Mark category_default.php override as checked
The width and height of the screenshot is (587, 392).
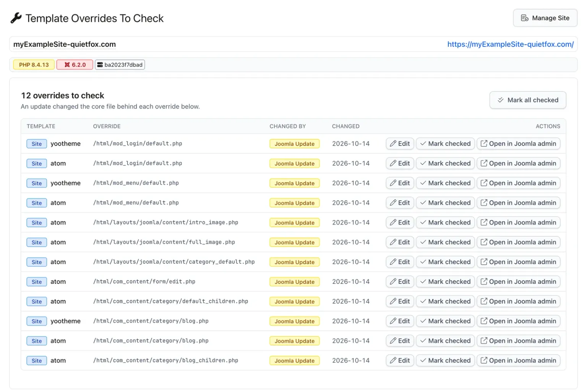[445, 262]
